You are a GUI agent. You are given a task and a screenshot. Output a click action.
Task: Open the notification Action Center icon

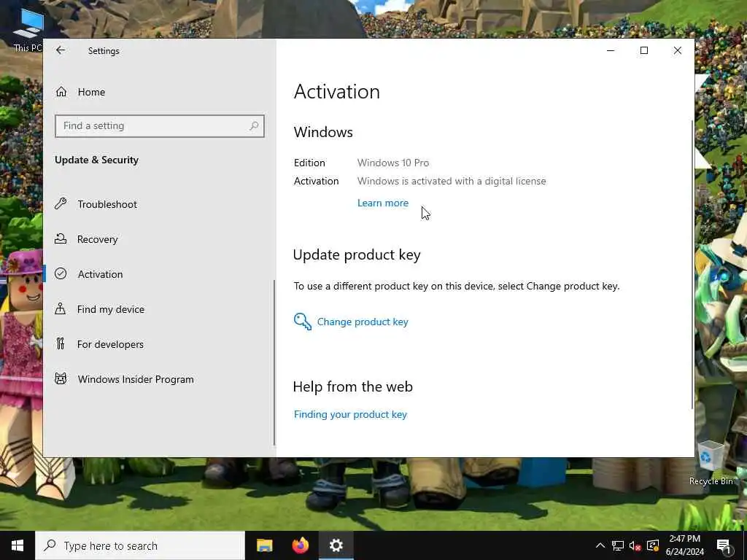point(724,545)
